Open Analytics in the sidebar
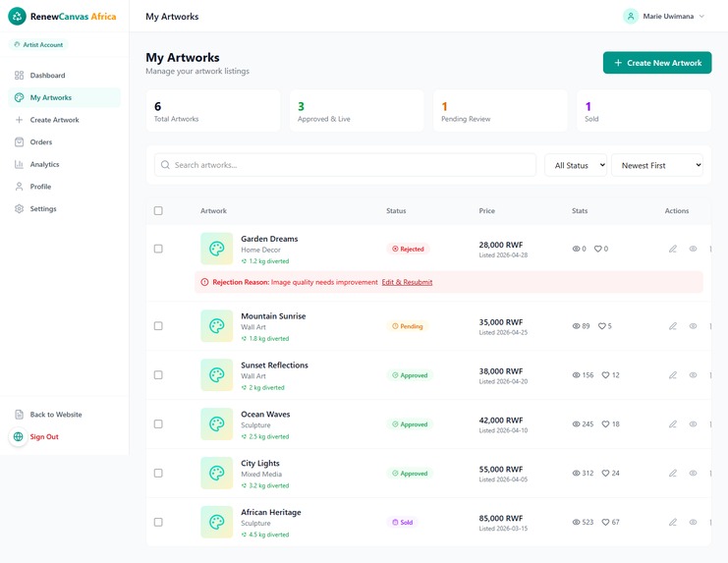728x563 pixels. tap(65, 164)
